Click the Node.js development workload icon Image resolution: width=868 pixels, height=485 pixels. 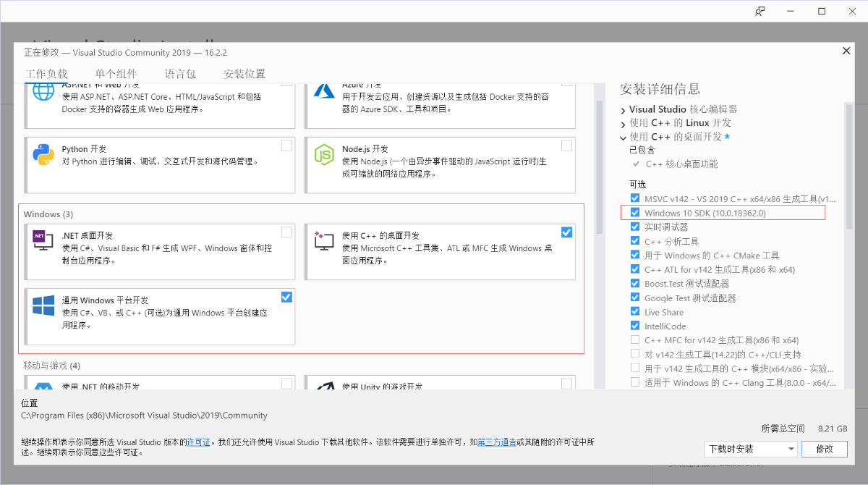pyautogui.click(x=323, y=155)
